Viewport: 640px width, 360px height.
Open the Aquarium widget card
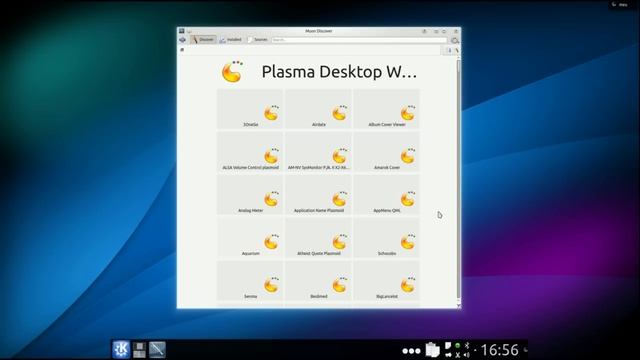click(x=250, y=238)
